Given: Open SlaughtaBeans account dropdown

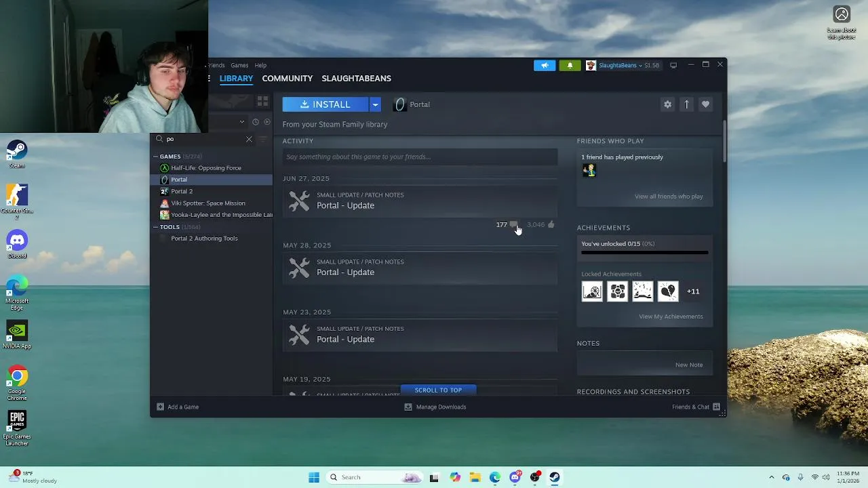Looking at the screenshot, I should coord(622,65).
